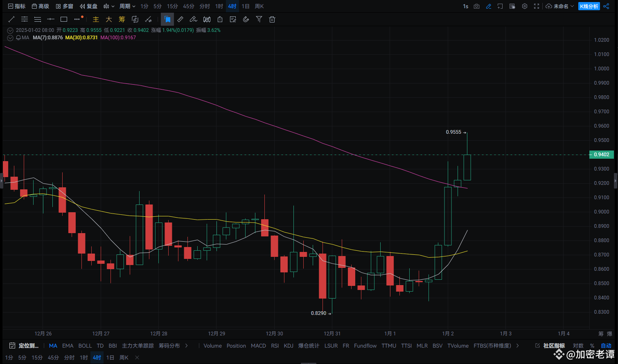This screenshot has height=364, width=618.
Task: Expand the right side panel handle
Action: click(616, 180)
